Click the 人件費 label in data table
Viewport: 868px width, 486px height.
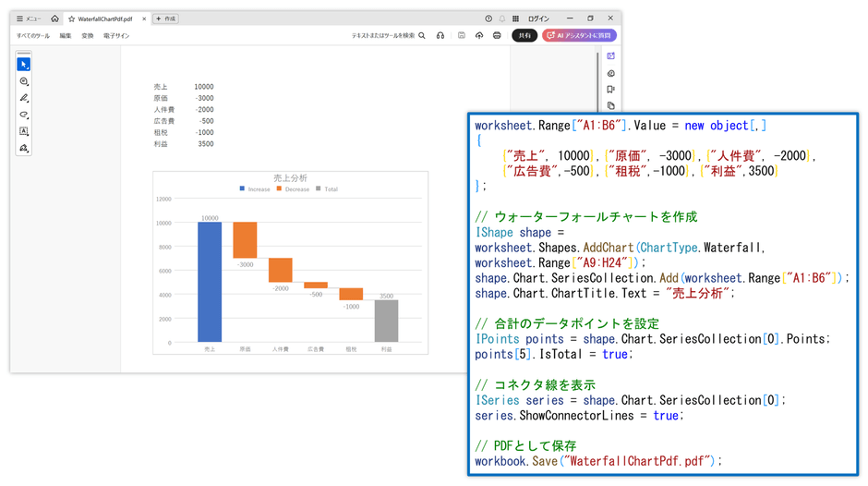[x=163, y=110]
